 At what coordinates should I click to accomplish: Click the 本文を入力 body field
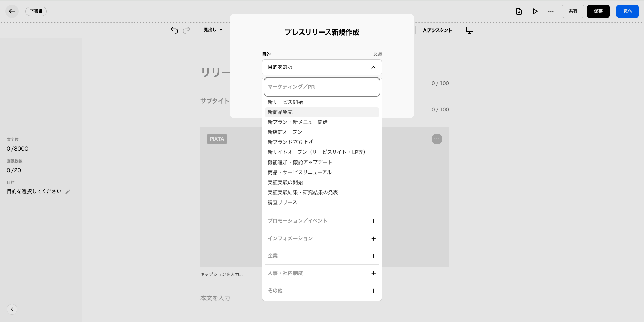[x=215, y=298]
